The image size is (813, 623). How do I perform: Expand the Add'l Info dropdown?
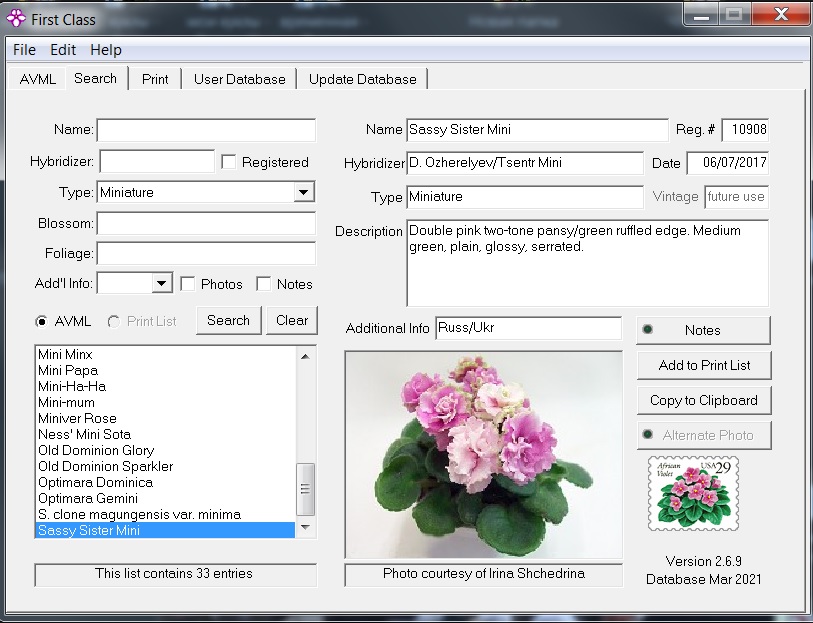162,284
